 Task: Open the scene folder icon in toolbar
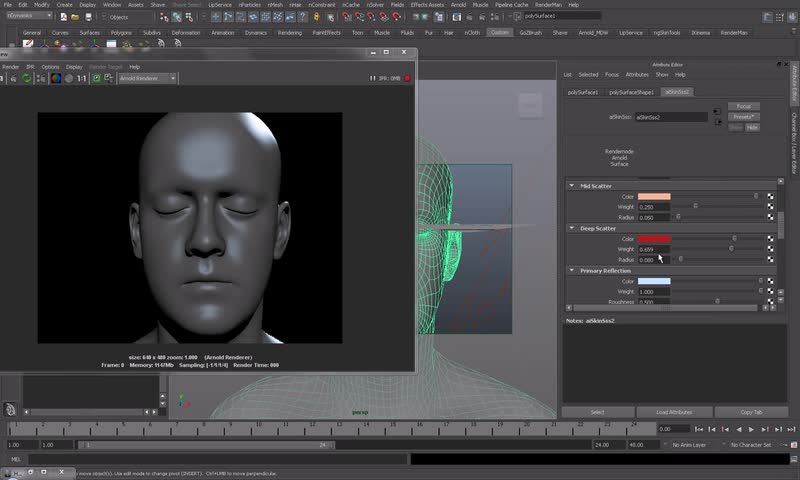pos(74,17)
